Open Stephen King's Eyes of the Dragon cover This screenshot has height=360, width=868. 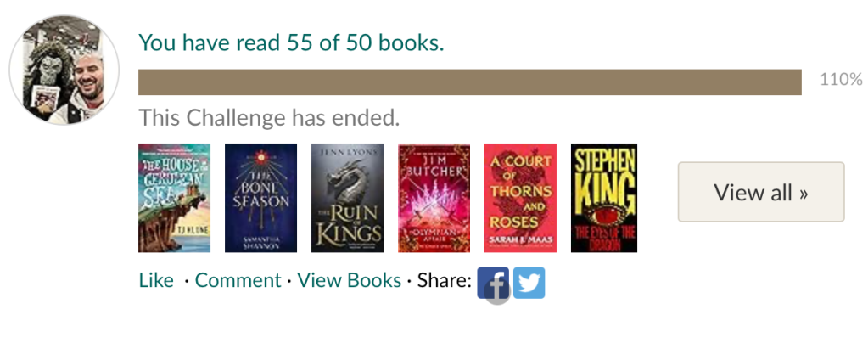pyautogui.click(x=603, y=199)
